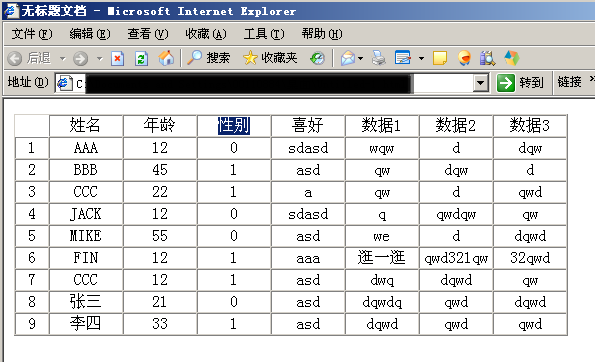Open the Back button history dropdown
This screenshot has height=362, width=595.
(63, 59)
